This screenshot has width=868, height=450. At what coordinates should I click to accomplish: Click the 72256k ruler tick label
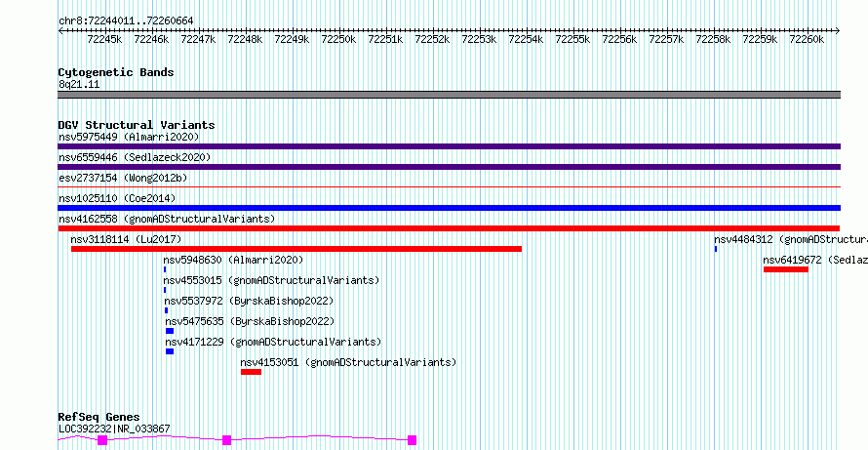pos(619,39)
